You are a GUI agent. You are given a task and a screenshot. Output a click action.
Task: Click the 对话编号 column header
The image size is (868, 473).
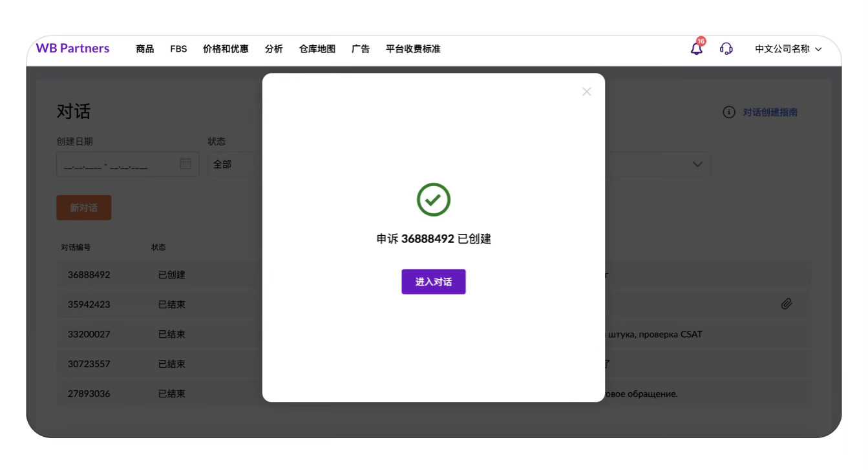76,247
